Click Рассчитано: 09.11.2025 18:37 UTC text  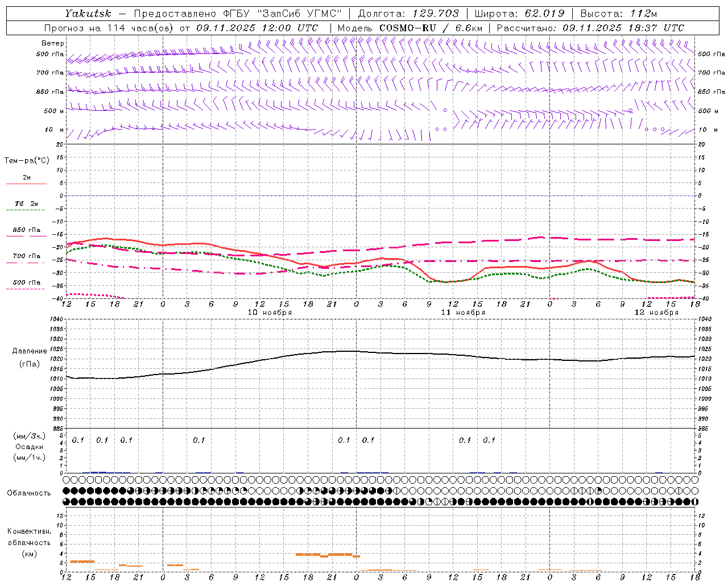click(x=590, y=28)
